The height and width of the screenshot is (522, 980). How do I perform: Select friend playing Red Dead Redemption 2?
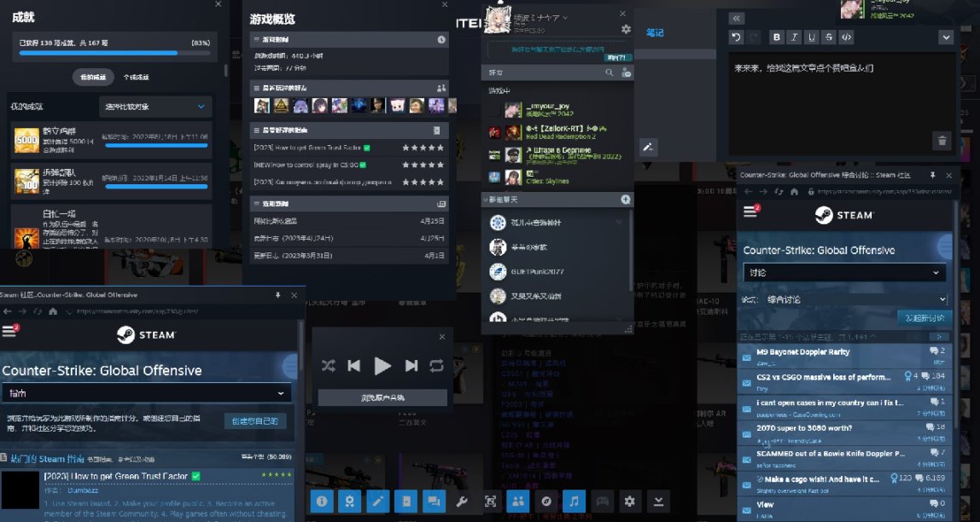pyautogui.click(x=557, y=132)
